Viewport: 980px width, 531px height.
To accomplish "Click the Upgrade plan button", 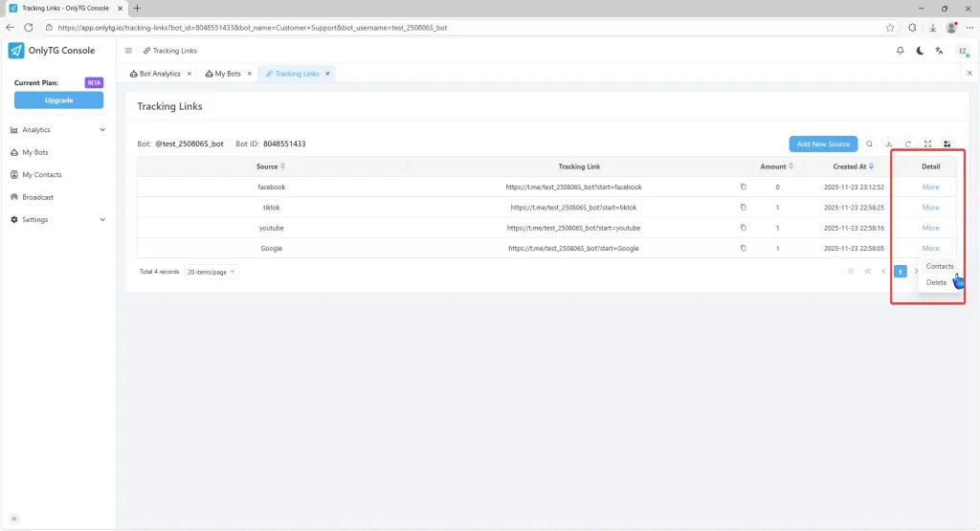I will [x=58, y=100].
